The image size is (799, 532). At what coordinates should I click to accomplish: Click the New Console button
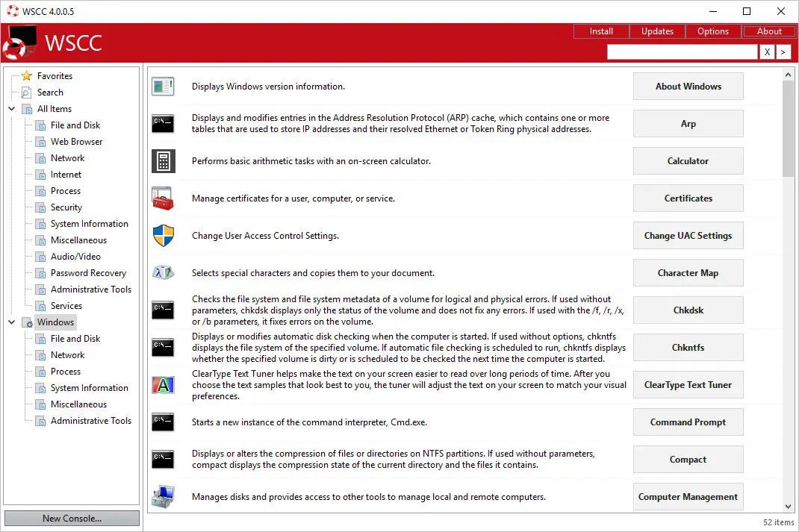point(72,519)
